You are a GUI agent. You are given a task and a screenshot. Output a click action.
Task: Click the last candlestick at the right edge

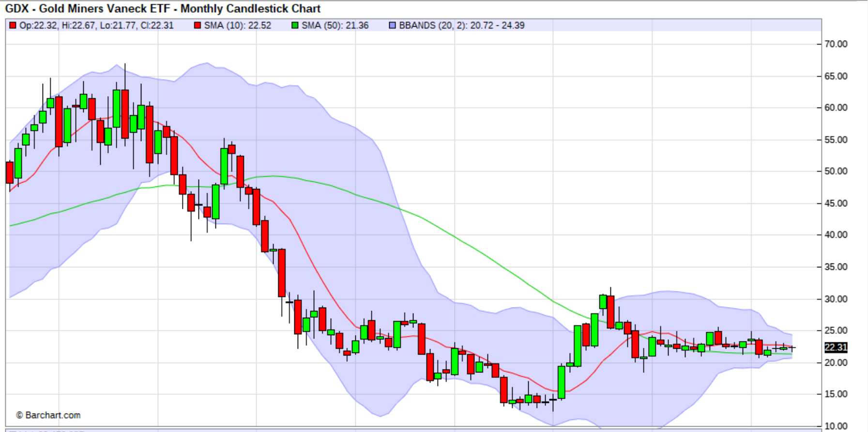(792, 347)
